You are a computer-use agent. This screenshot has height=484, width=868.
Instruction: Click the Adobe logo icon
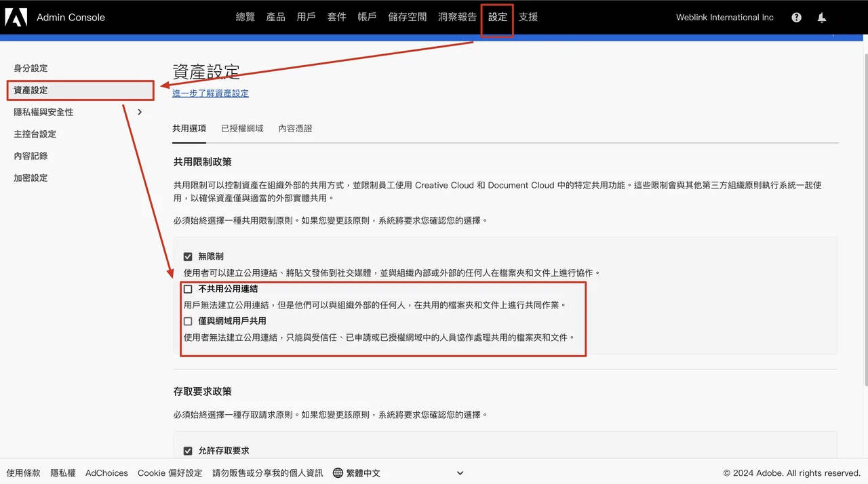(x=16, y=17)
